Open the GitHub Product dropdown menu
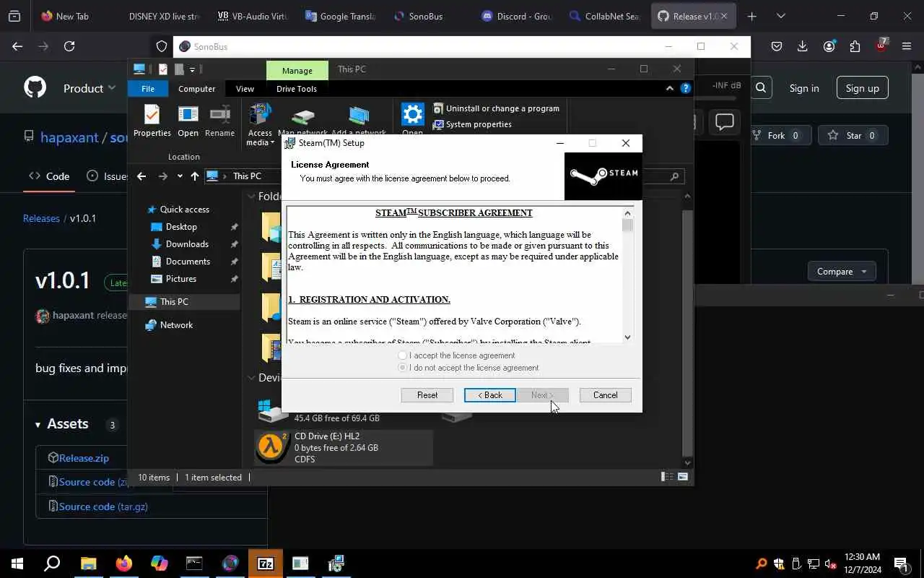The image size is (924, 578). coord(90,88)
